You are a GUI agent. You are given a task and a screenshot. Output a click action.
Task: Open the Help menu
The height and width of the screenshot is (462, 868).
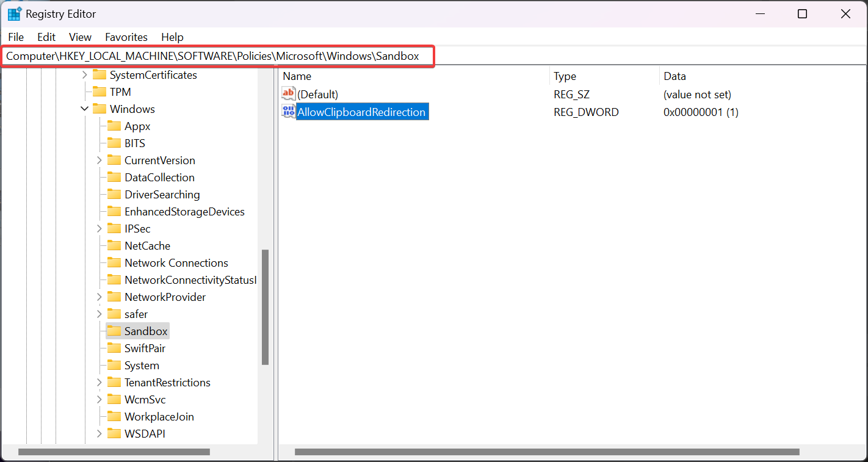[x=172, y=37]
